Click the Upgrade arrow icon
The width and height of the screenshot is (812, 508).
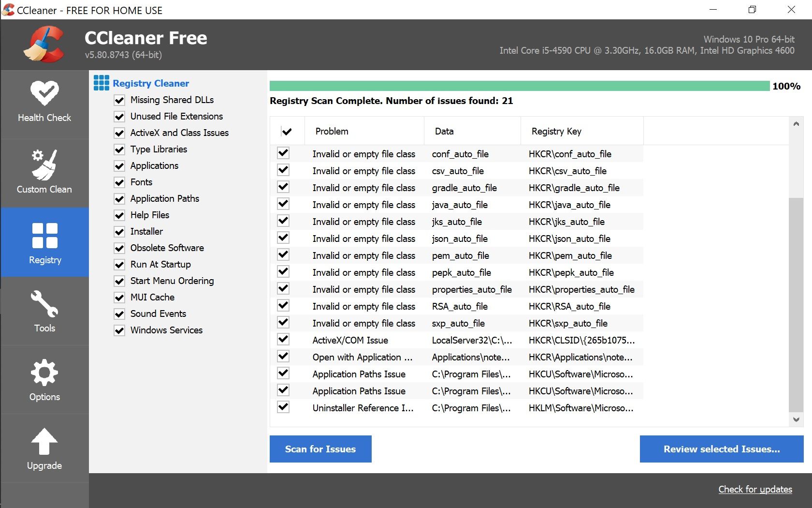pyautogui.click(x=44, y=441)
